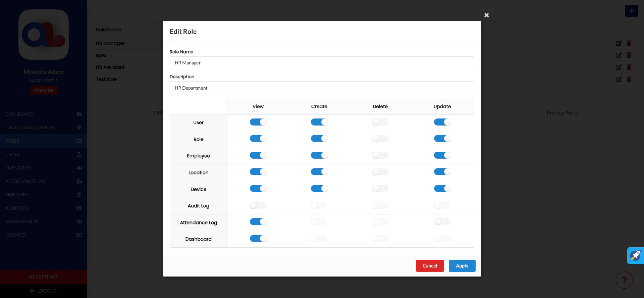644x298 pixels.
Task: Click the Test Role name in list
Action: pos(106,79)
